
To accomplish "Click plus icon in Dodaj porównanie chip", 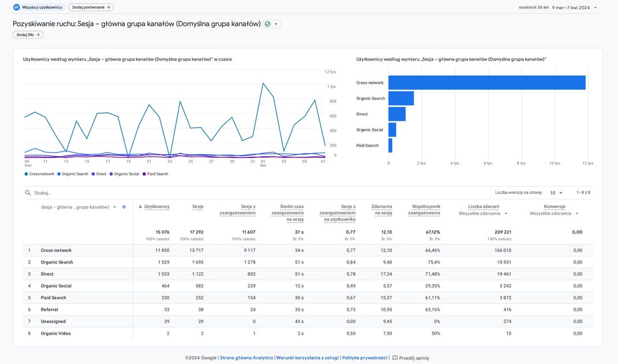I will click(x=109, y=8).
